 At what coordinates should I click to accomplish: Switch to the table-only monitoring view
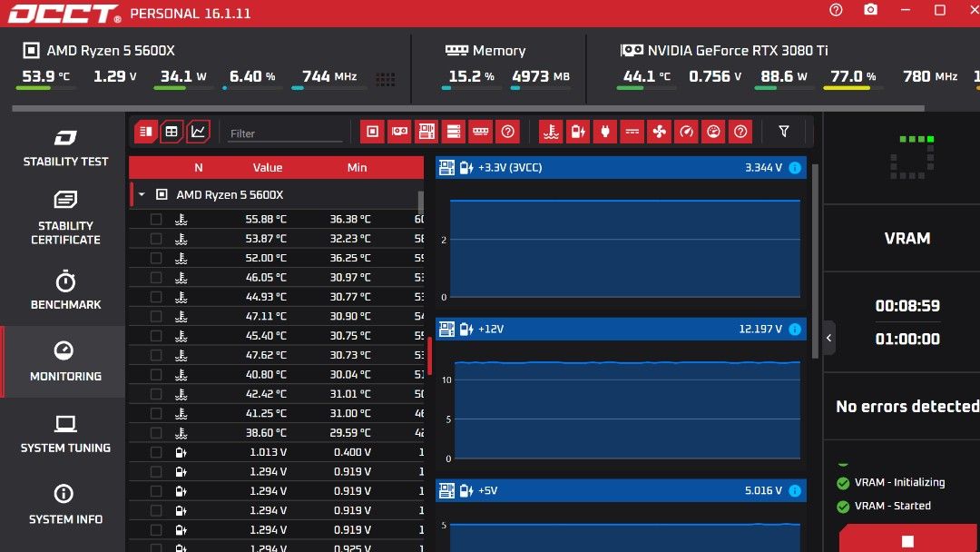[171, 132]
